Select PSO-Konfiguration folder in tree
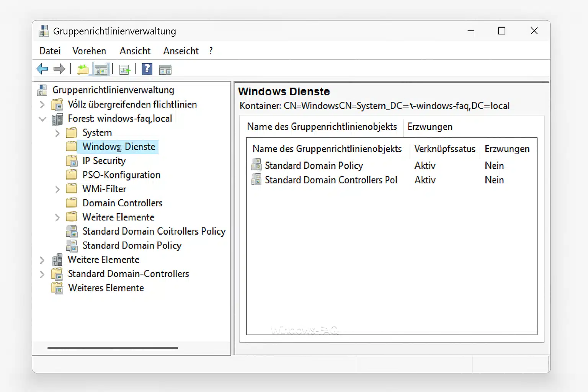 (121, 175)
